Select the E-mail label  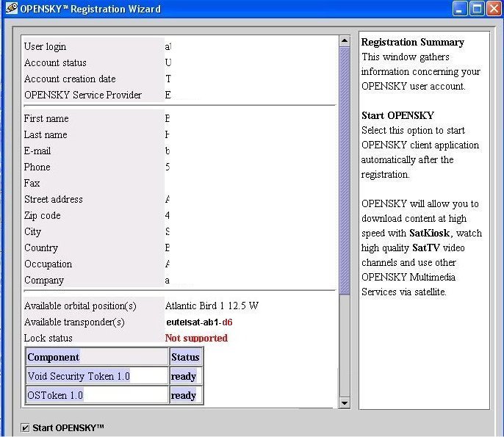coord(37,151)
